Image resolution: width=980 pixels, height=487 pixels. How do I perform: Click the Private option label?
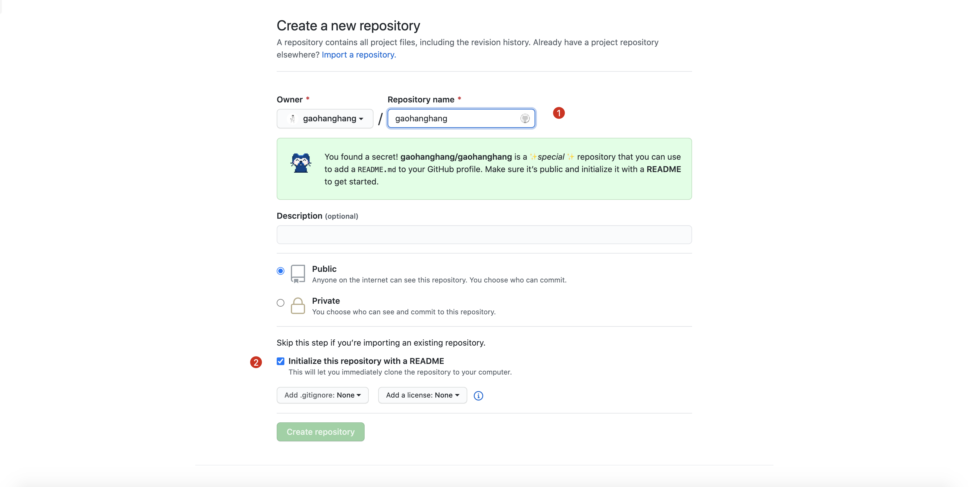coord(326,301)
